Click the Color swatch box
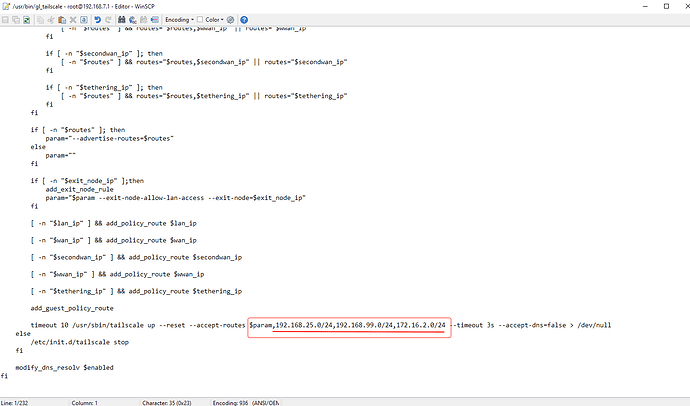The width and height of the screenshot is (690, 406). (201, 19)
